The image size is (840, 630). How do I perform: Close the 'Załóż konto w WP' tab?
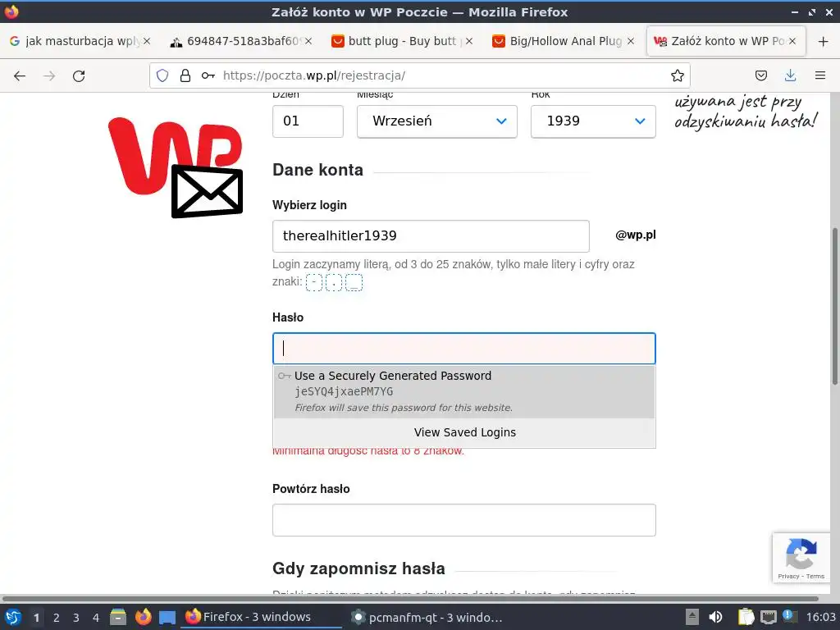[x=792, y=41]
